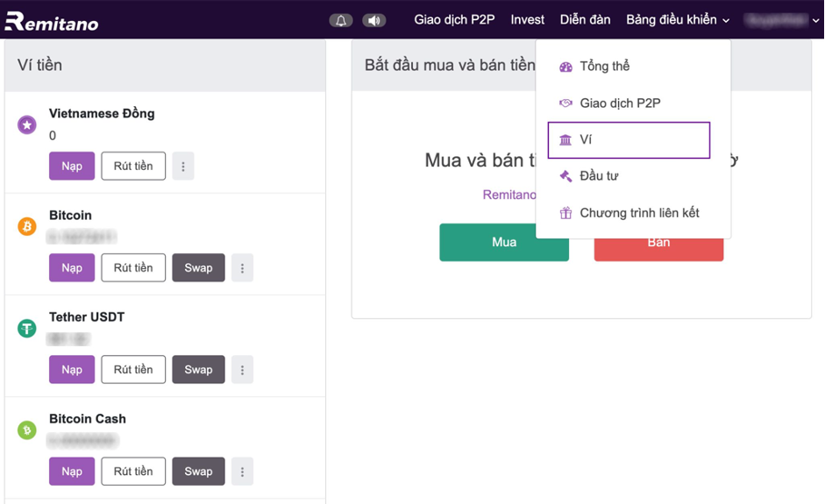
Task: Click the announcement speaker icon
Action: click(374, 20)
